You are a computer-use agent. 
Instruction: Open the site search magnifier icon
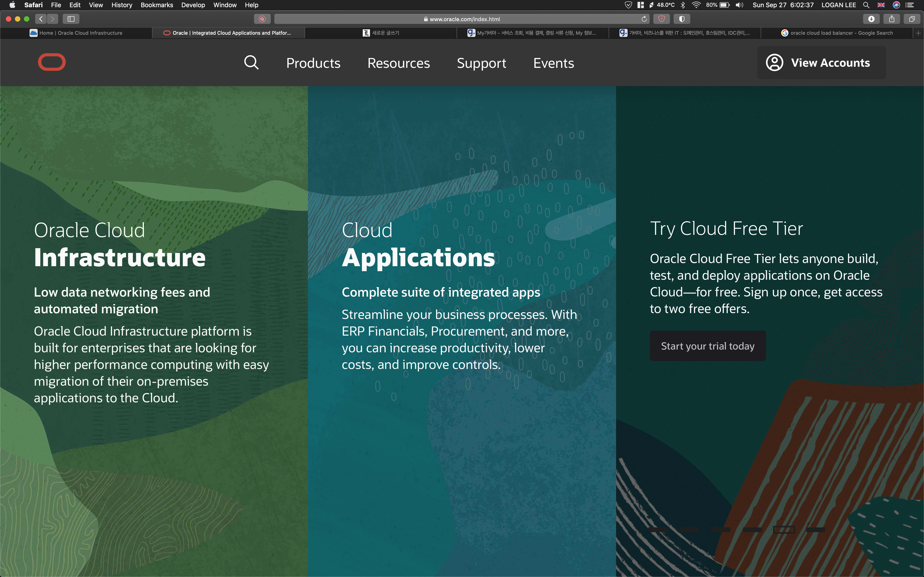(x=251, y=63)
